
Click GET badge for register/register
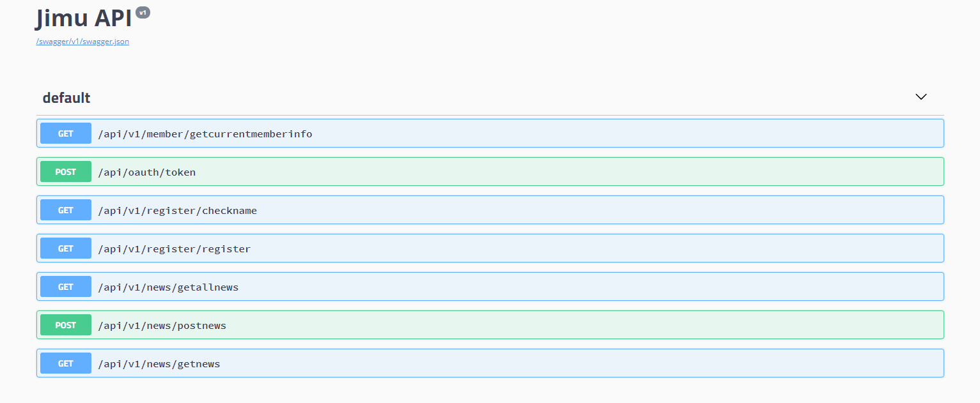coord(66,248)
